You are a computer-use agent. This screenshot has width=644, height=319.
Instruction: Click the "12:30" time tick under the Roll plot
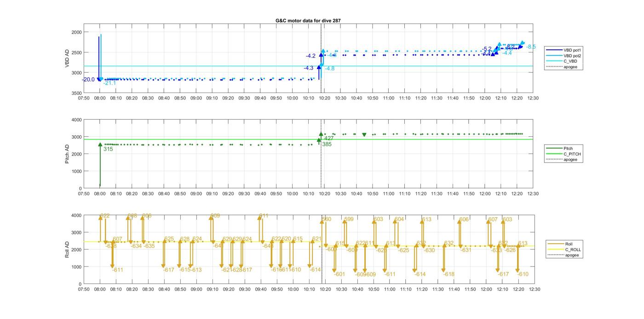[x=534, y=290]
